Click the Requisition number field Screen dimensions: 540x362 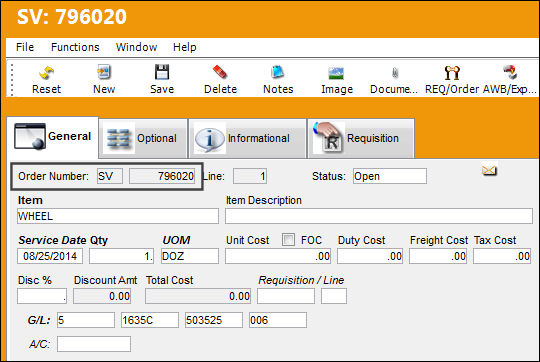click(x=286, y=296)
